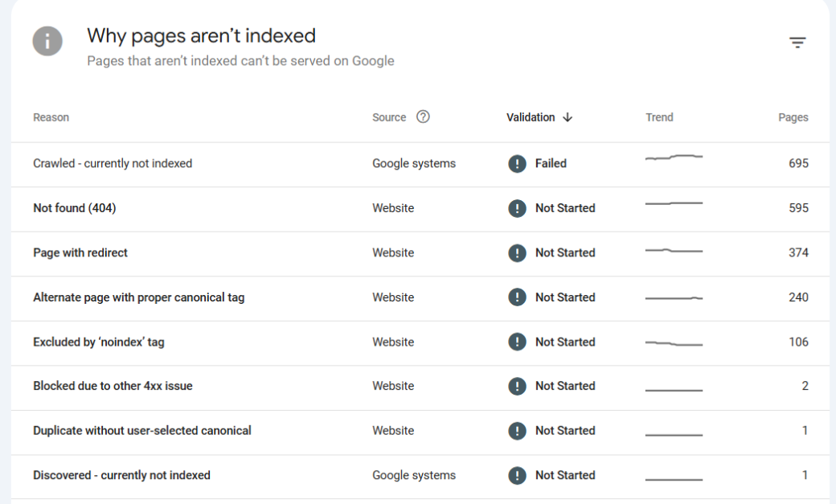This screenshot has height=504, width=836.
Task: Click the warning icon on the 404 row
Action: click(x=518, y=207)
